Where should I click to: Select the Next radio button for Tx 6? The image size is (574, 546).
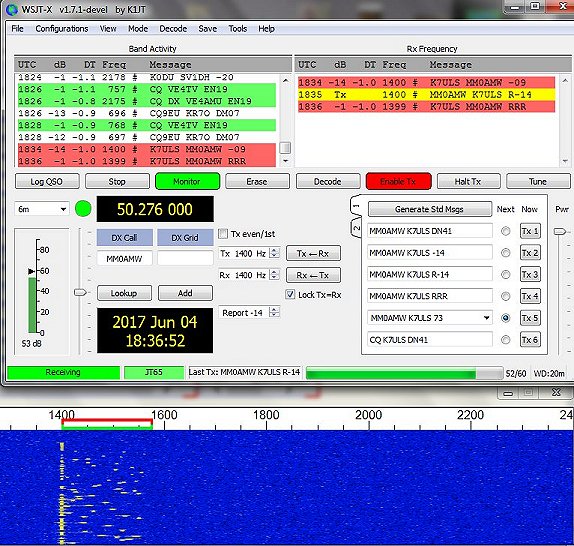click(x=506, y=340)
